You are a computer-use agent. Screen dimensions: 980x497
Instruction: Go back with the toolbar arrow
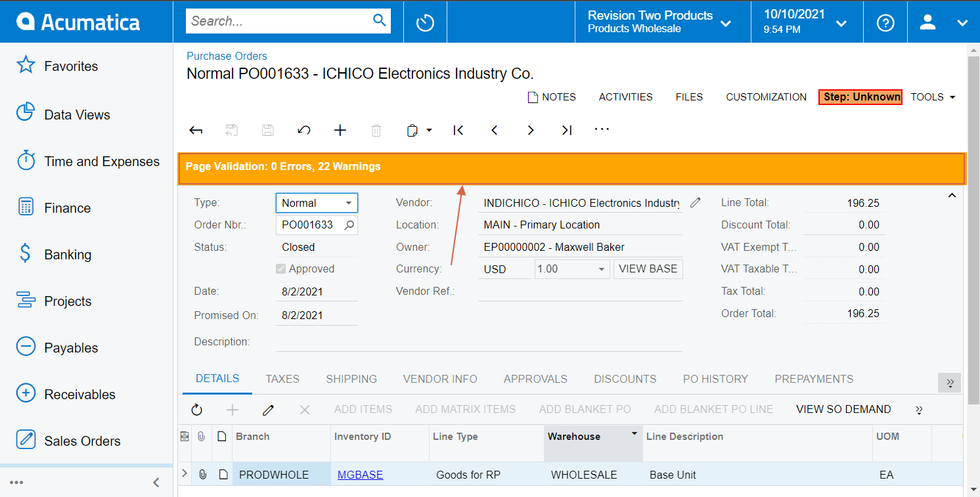coord(196,130)
